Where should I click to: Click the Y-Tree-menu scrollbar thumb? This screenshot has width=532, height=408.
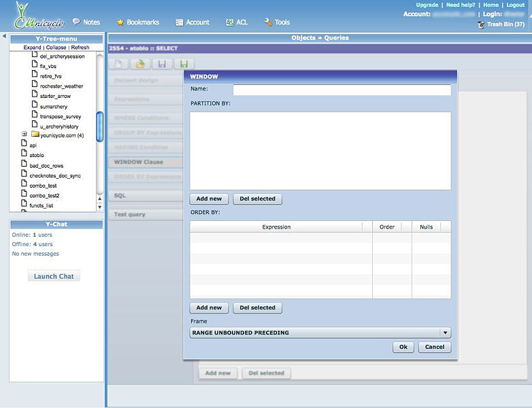pyautogui.click(x=99, y=126)
